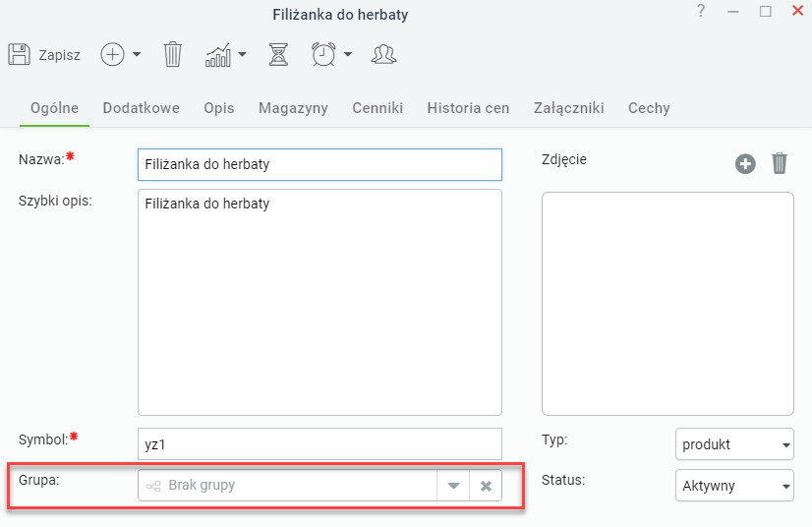
Task: Open the Grupa dropdown arrow
Action: coord(453,486)
